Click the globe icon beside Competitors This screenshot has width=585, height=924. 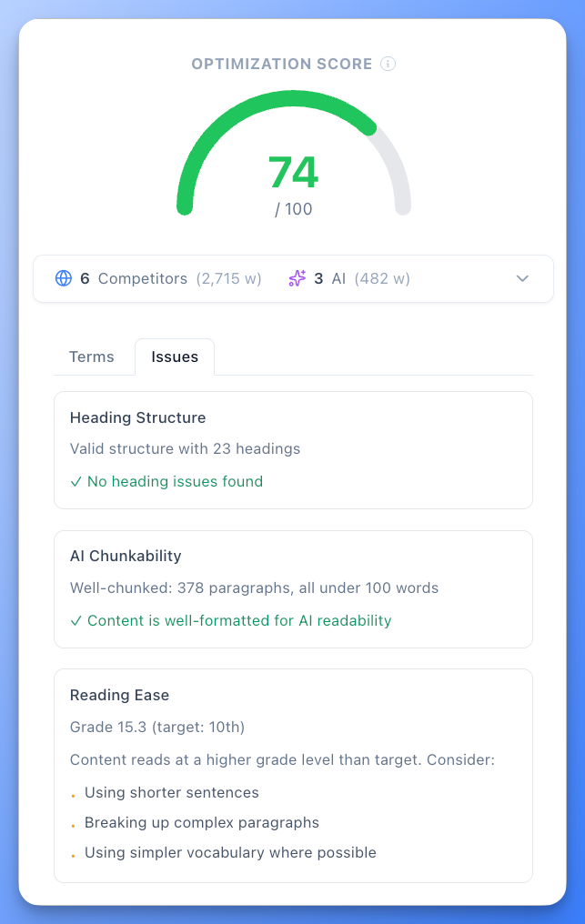pos(64,278)
